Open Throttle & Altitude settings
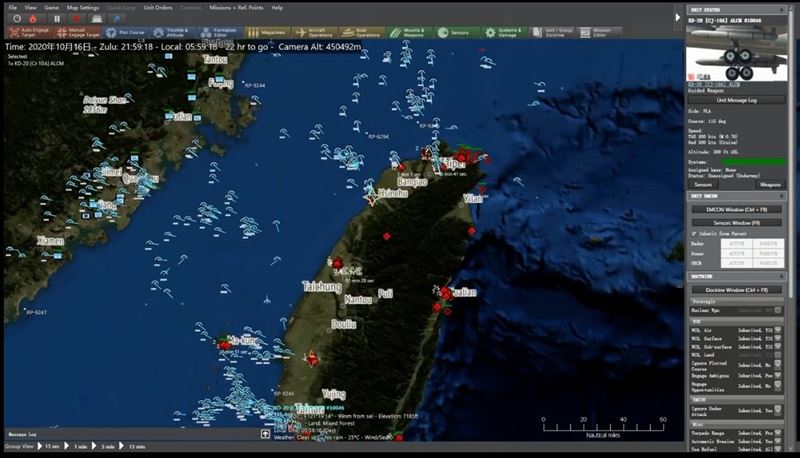The width and height of the screenshot is (800, 458). [x=172, y=33]
